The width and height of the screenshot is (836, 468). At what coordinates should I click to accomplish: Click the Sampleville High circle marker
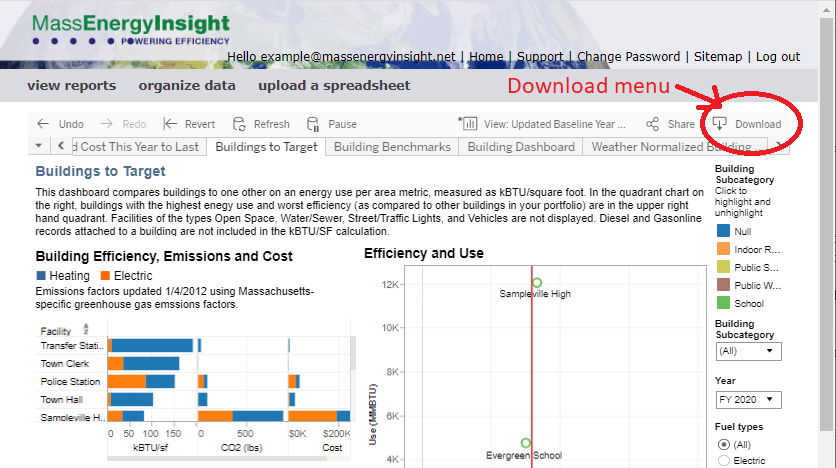click(x=537, y=283)
